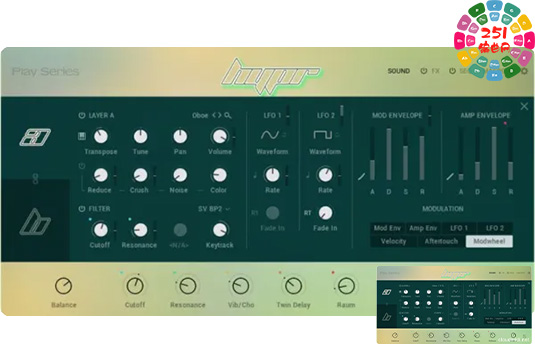Open LFO 2 waveform dropdown arrow

[x=337, y=135]
